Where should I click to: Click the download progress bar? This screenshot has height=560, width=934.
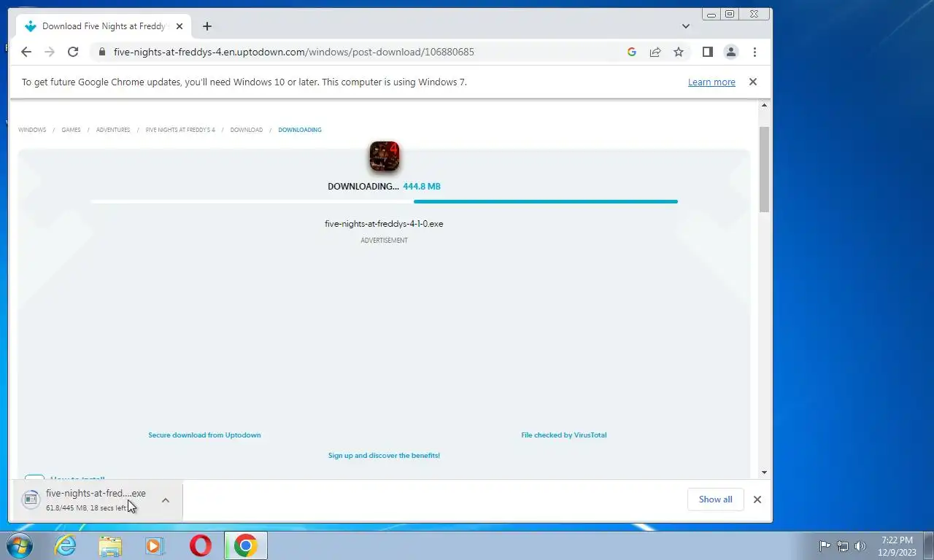click(x=384, y=201)
